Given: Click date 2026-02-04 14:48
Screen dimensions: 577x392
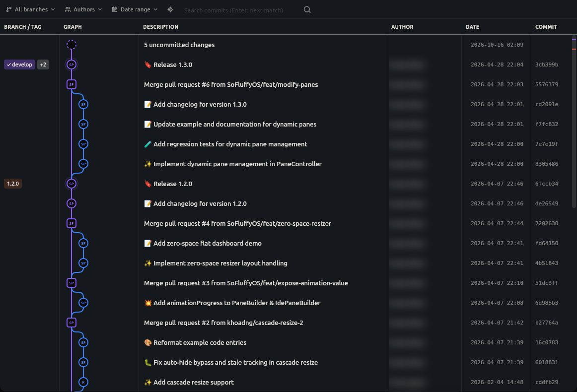Looking at the screenshot, I should pos(497,383).
